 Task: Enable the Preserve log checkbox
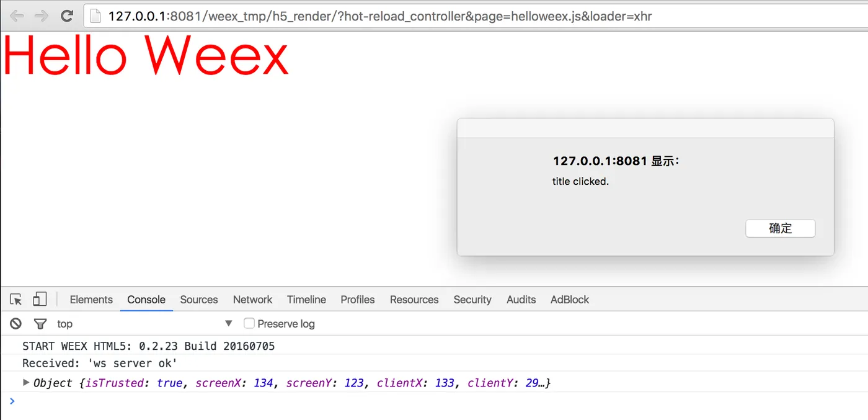249,323
